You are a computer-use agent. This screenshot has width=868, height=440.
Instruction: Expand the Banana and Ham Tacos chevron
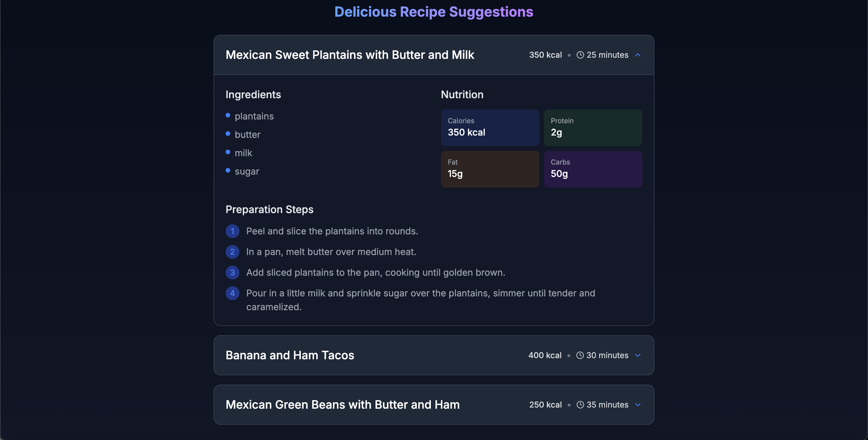pyautogui.click(x=638, y=355)
